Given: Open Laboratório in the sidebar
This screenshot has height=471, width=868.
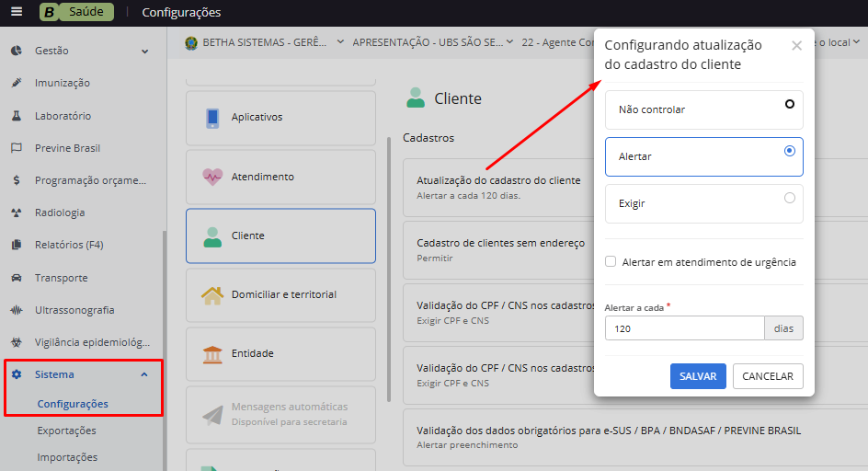Looking at the screenshot, I should point(63,116).
